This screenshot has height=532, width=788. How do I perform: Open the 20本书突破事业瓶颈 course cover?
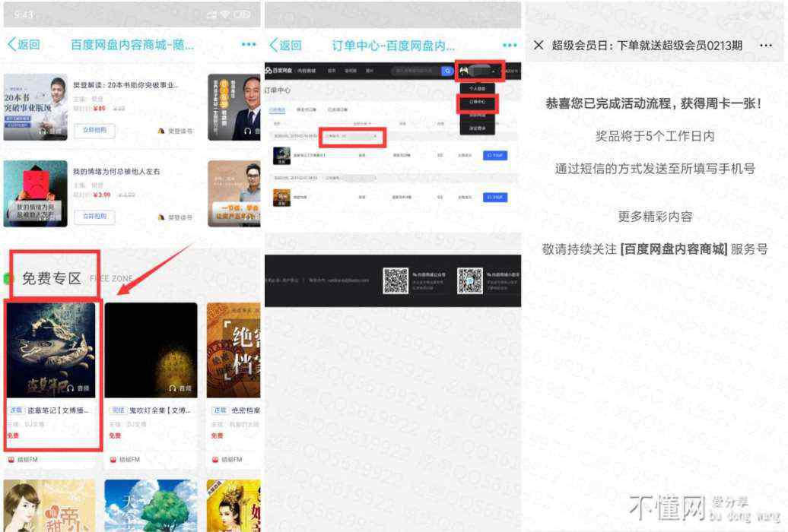(35, 107)
